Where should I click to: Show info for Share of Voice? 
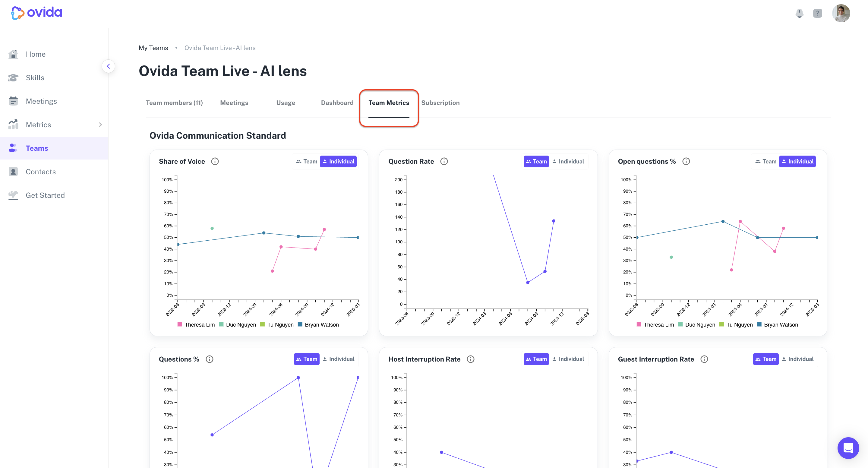215,161
